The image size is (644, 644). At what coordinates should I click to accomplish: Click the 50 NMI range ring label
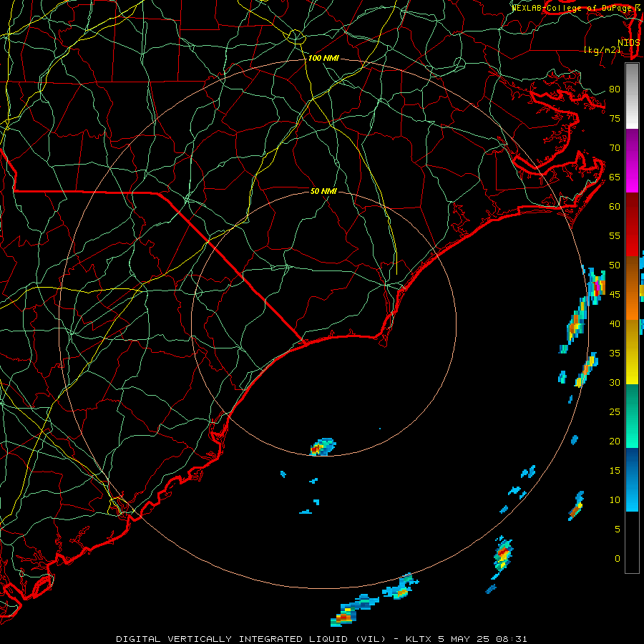tap(323, 191)
